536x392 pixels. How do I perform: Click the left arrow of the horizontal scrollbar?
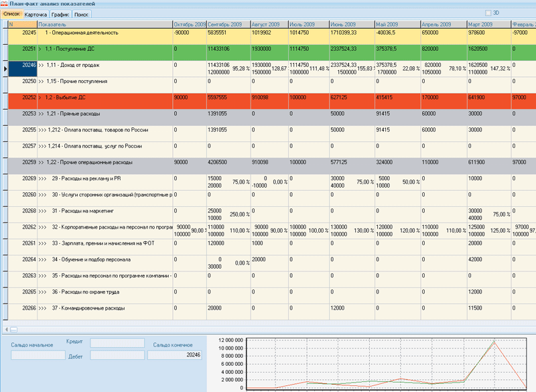click(7, 329)
